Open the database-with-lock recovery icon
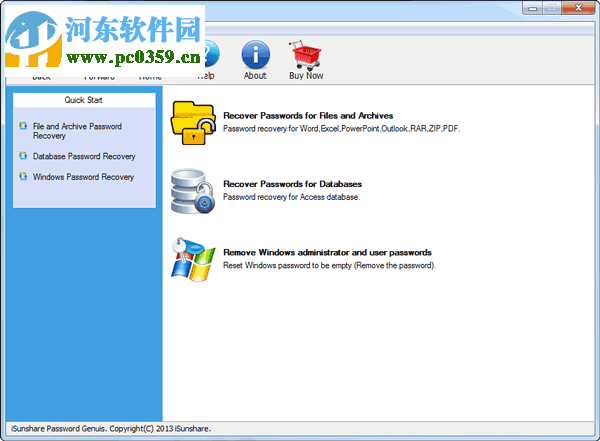Screen dimensions: 600x441 click(192, 191)
